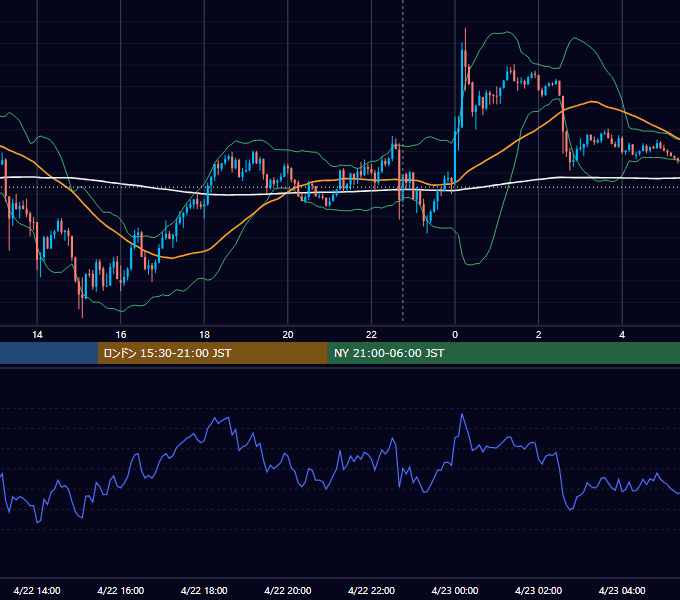Click the 20 hour axis label
Image resolution: width=680 pixels, height=600 pixels.
[x=288, y=335]
